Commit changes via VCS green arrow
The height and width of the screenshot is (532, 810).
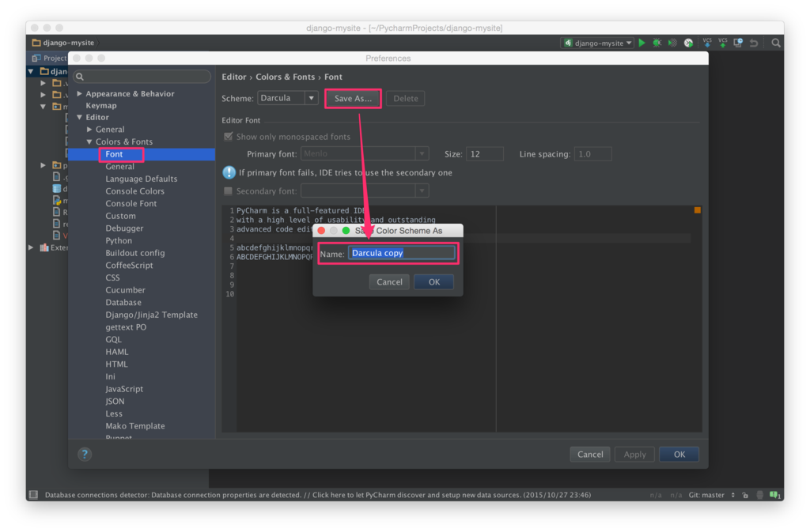723,43
